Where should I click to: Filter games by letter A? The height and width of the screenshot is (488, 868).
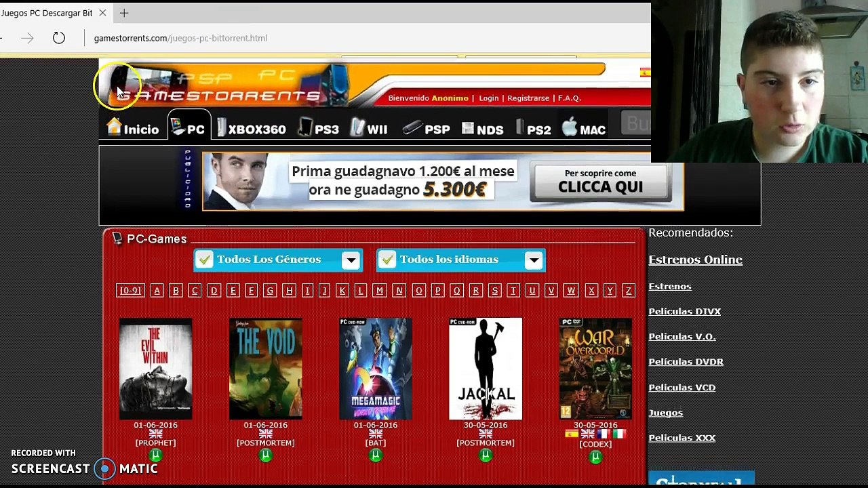point(157,290)
